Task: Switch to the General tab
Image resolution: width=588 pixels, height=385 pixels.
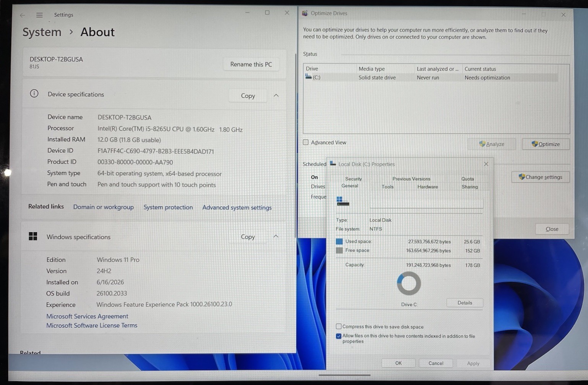Action: 350,186
